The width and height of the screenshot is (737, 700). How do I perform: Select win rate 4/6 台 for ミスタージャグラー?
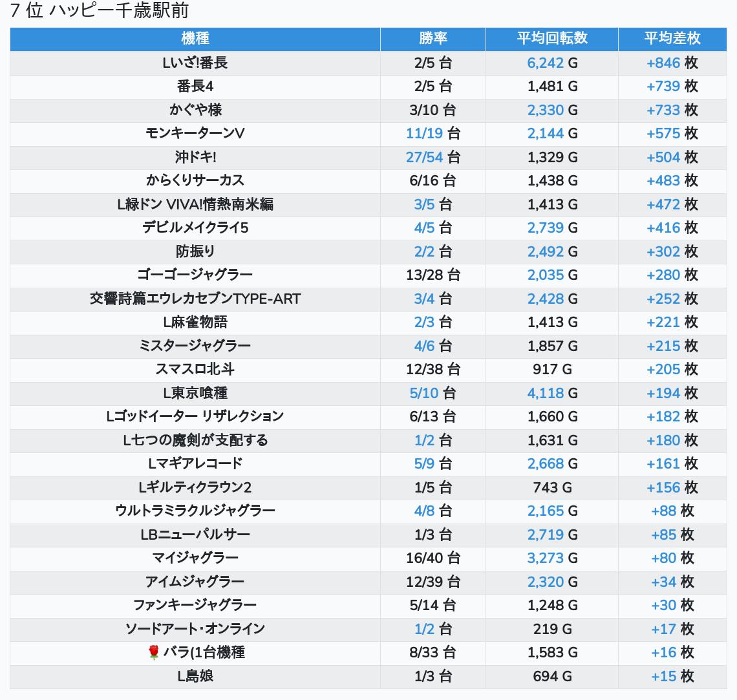click(433, 346)
